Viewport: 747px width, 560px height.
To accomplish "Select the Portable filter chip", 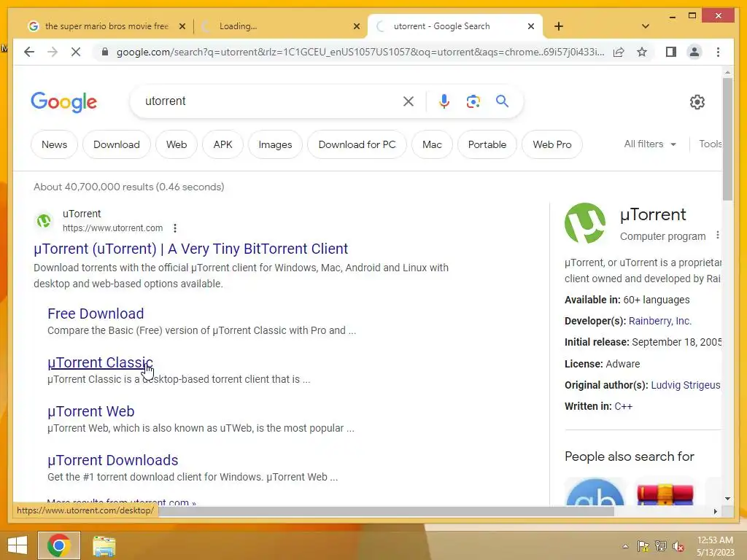I will pos(487,144).
